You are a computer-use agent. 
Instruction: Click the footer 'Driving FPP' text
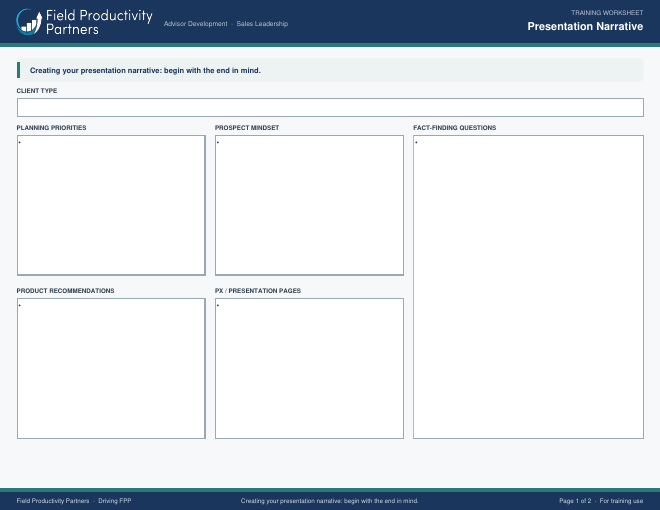(x=114, y=501)
